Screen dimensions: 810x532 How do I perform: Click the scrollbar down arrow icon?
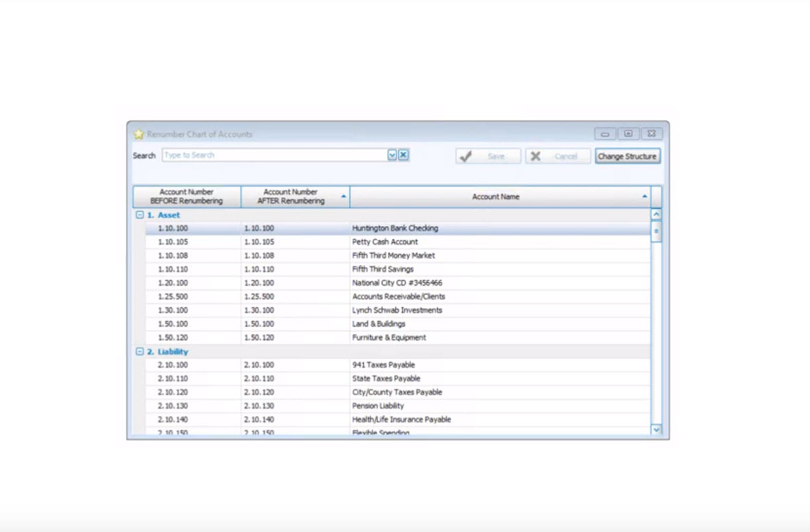(655, 431)
